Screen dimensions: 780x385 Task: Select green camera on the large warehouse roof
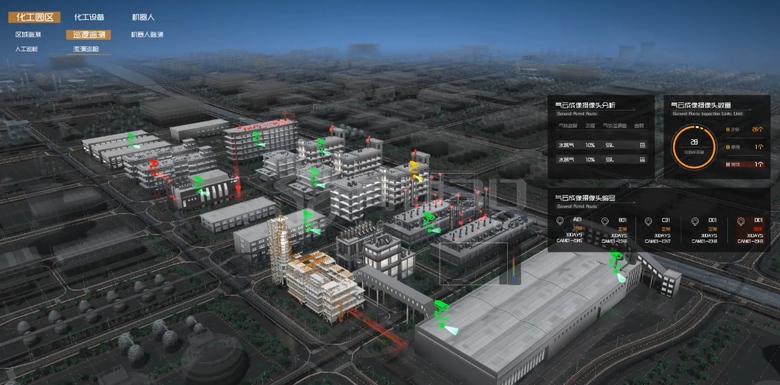pos(618,266)
